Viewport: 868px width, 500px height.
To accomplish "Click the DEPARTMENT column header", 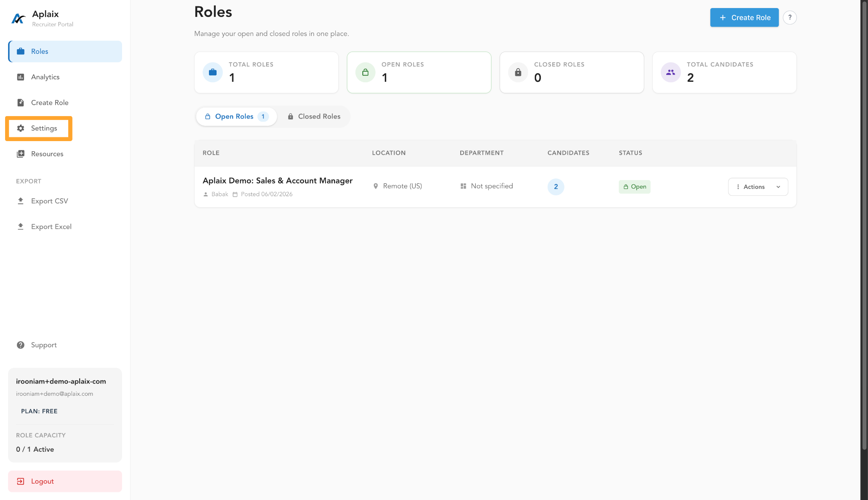I will pyautogui.click(x=481, y=153).
